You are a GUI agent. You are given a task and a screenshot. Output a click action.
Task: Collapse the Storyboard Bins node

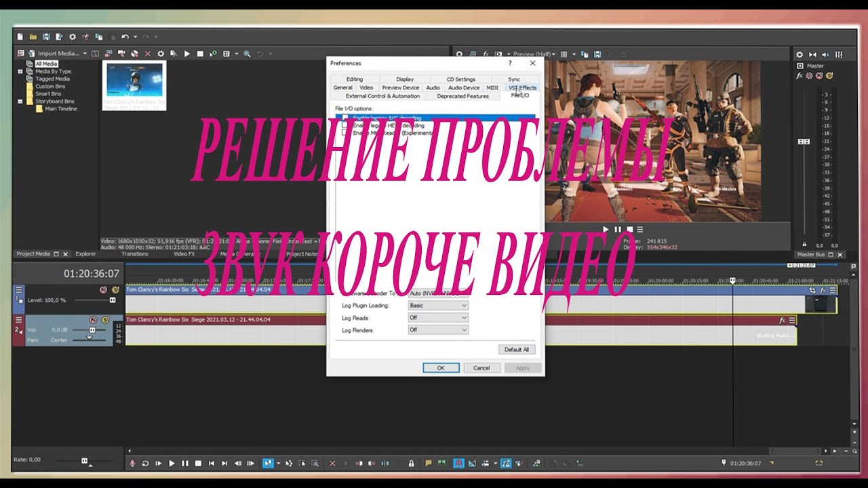(22, 101)
